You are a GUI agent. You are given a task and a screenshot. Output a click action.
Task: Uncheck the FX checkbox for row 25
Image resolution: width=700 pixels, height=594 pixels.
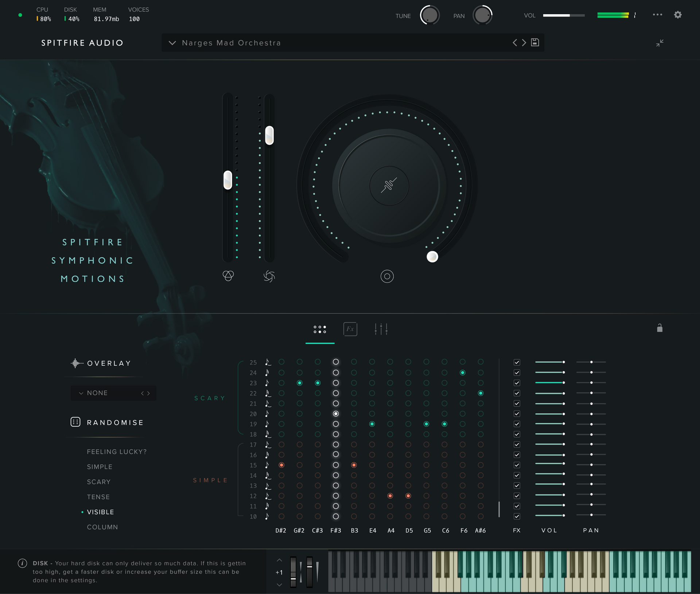(x=517, y=362)
